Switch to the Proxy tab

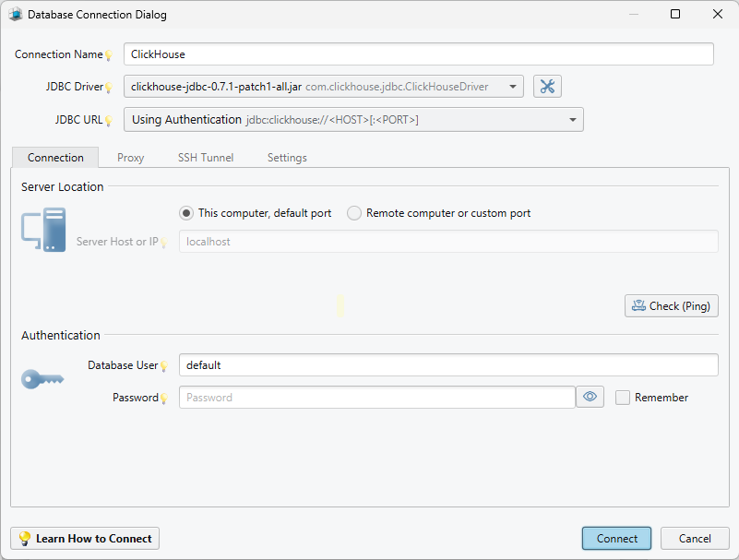click(x=131, y=158)
